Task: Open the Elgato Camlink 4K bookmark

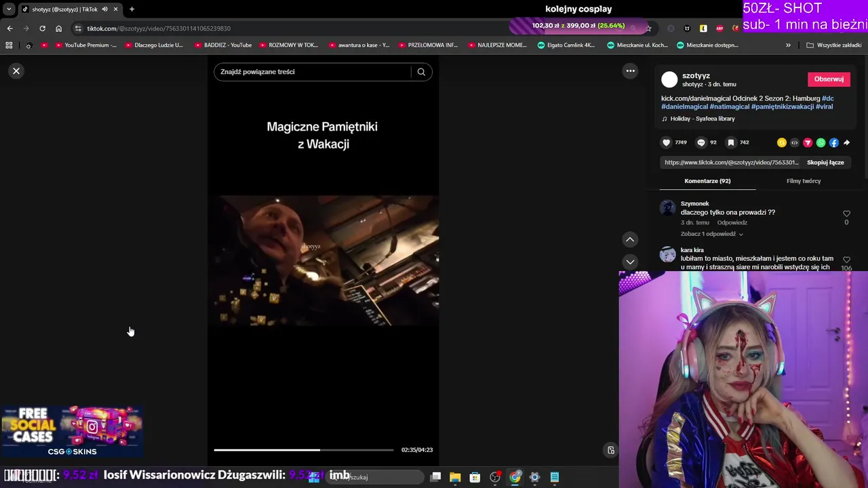Action: pos(566,45)
